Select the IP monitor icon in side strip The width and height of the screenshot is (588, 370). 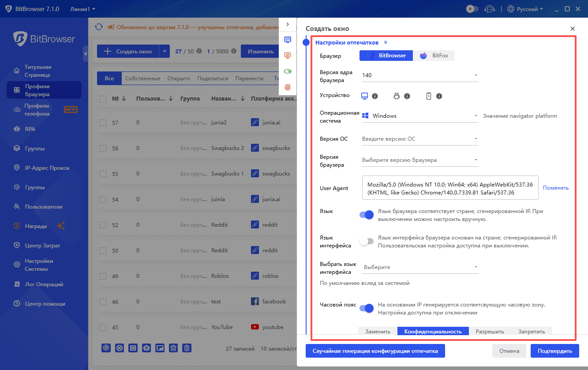pyautogui.click(x=288, y=55)
